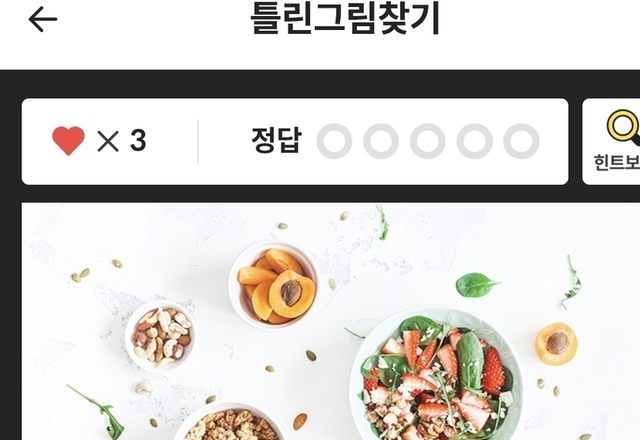
Task: Tap the lone apricot half on the right
Action: pyautogui.click(x=556, y=344)
